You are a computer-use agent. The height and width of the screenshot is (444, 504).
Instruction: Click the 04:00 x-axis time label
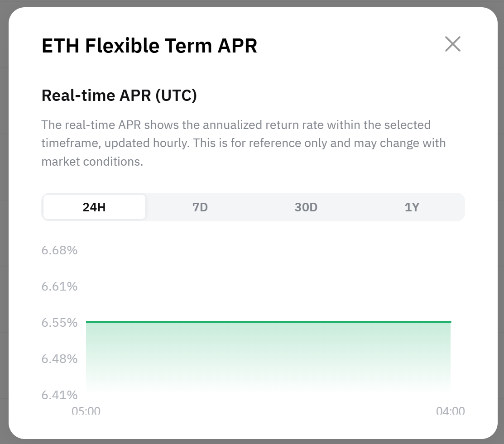coord(450,411)
